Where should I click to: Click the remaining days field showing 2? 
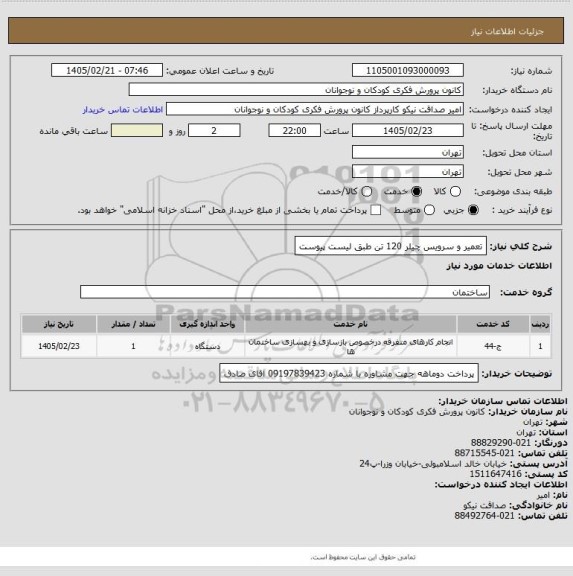214,130
